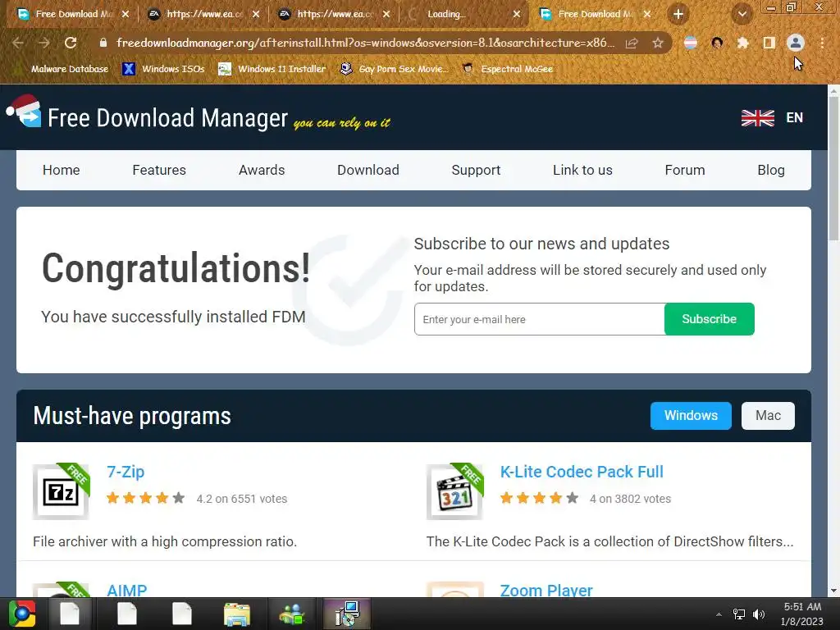Open the extensions puzzle icon
840x630 pixels.
pyautogui.click(x=742, y=43)
